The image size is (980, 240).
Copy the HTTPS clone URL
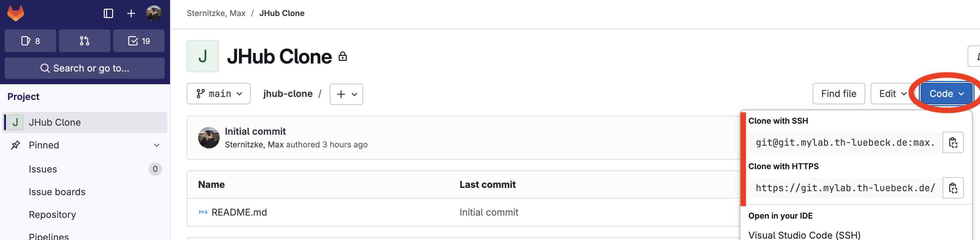pos(953,188)
